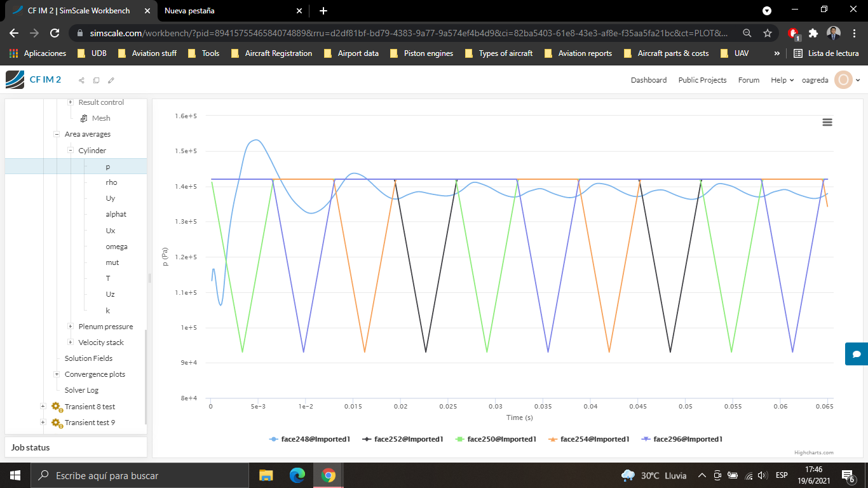The height and width of the screenshot is (488, 868).
Task: Select the omega area average plot
Action: click(116, 247)
